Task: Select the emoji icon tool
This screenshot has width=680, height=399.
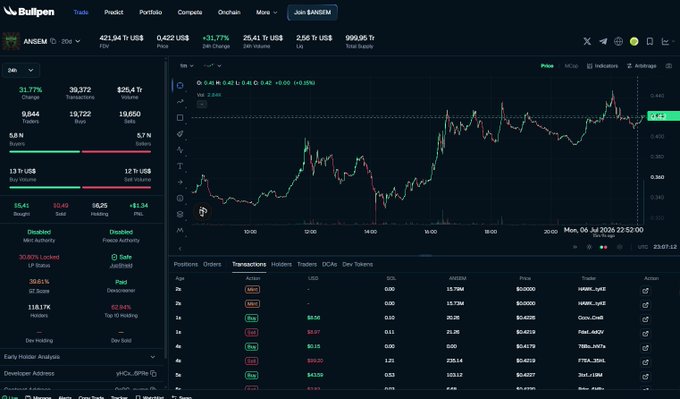Action: point(180,198)
